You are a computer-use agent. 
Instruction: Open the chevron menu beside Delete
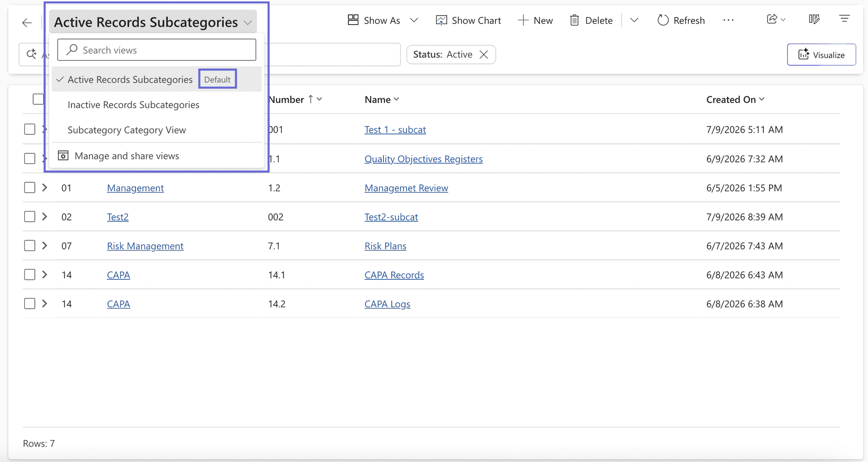tap(634, 20)
